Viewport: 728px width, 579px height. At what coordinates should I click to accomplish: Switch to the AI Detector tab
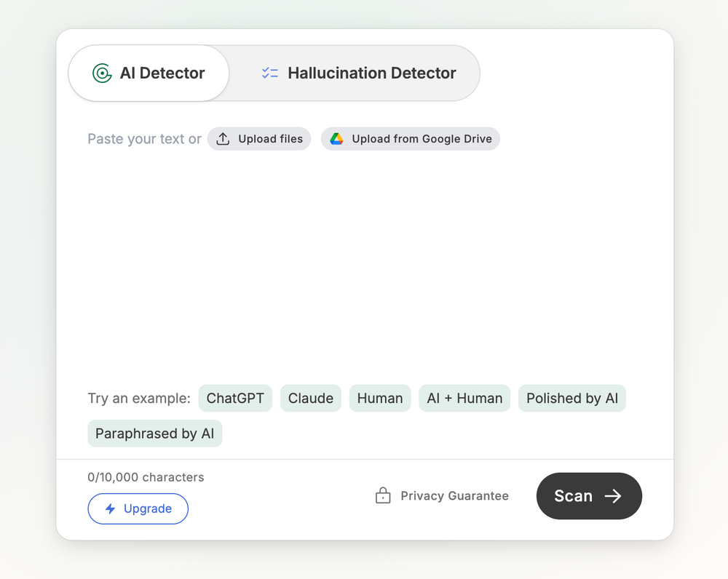click(149, 73)
